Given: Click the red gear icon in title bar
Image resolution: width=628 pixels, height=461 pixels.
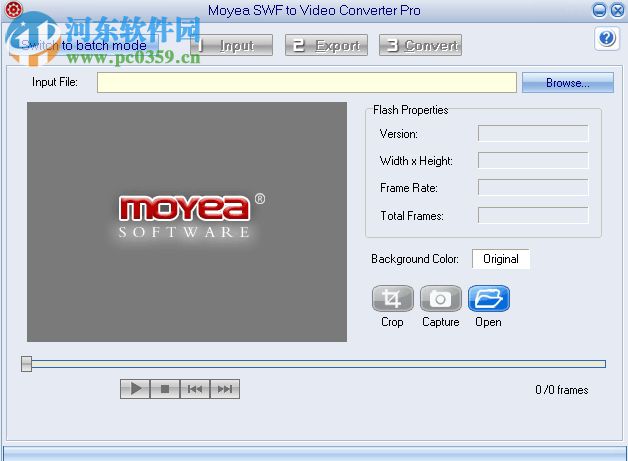Looking at the screenshot, I should coord(13,10).
